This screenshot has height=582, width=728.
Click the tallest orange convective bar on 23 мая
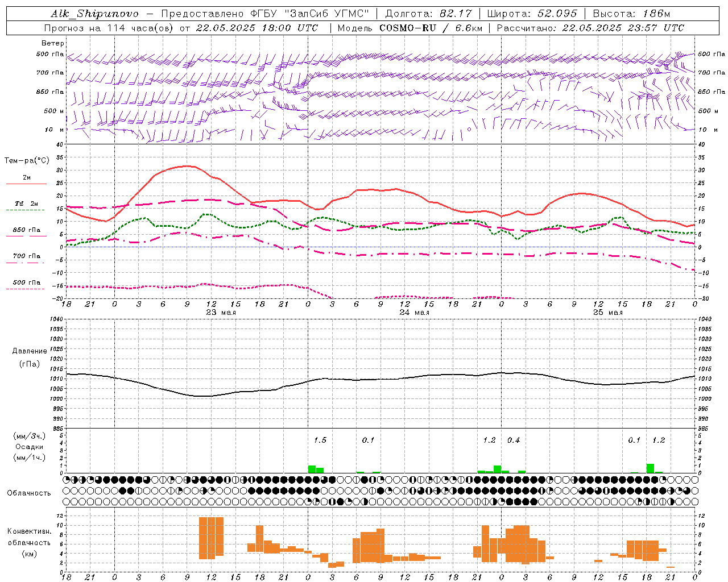(x=211, y=538)
